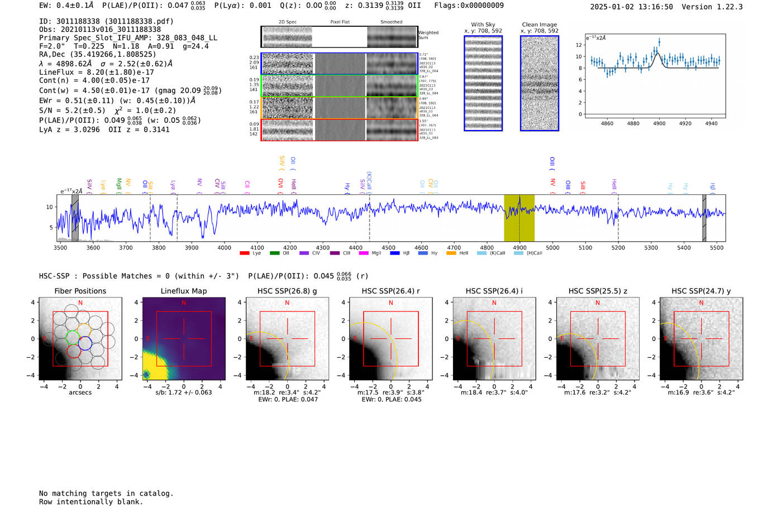Select the Weighted Sum 2D spectrum row
782x532 pixels.
[340, 37]
